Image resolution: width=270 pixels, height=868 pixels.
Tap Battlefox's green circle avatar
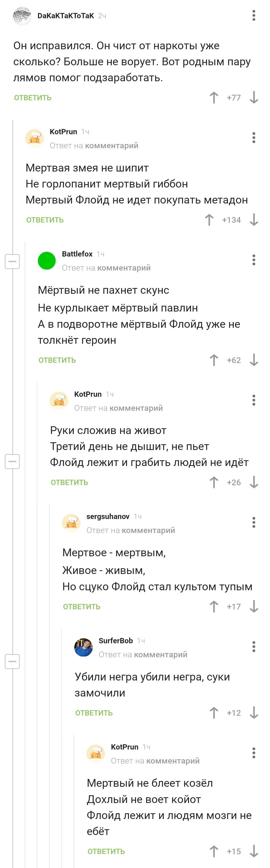(46, 261)
